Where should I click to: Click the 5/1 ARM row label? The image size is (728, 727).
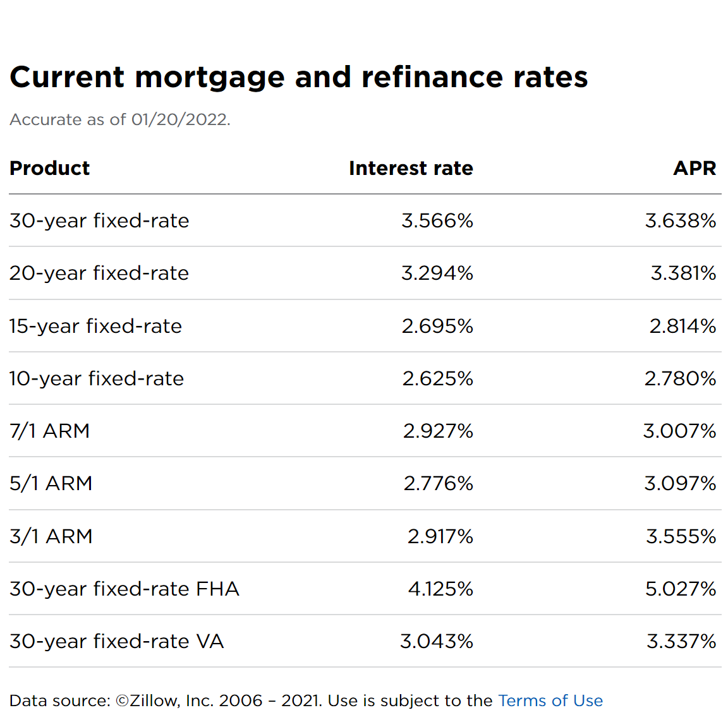click(51, 483)
